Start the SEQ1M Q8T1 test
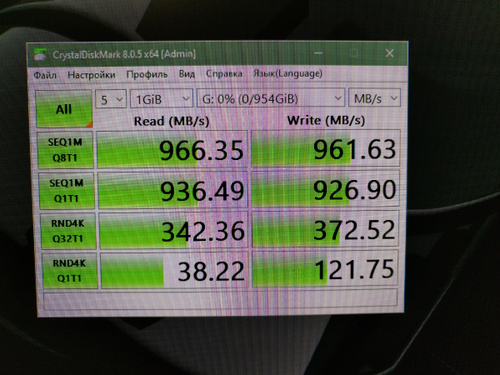This screenshot has height=375, width=500. 65,150
